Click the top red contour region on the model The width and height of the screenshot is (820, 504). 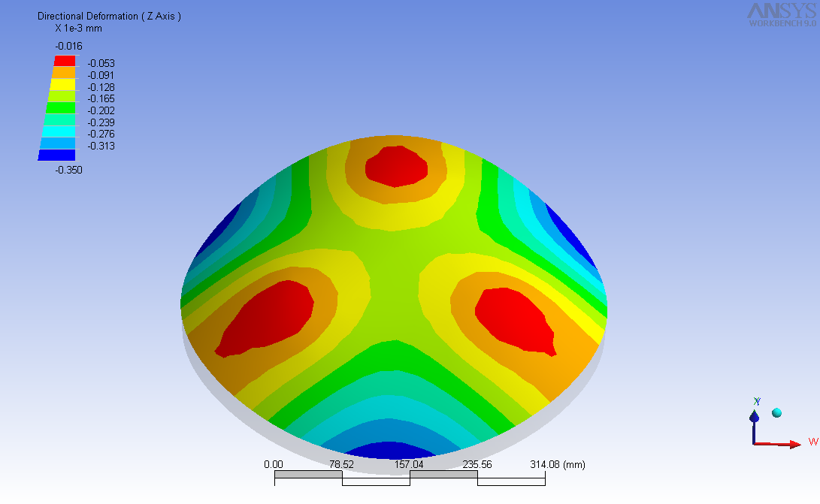(x=396, y=166)
